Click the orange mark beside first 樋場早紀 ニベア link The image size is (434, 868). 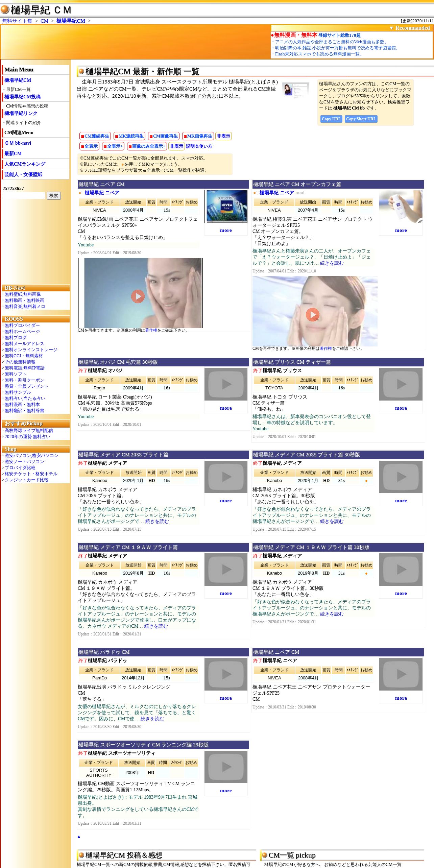[x=80, y=193]
